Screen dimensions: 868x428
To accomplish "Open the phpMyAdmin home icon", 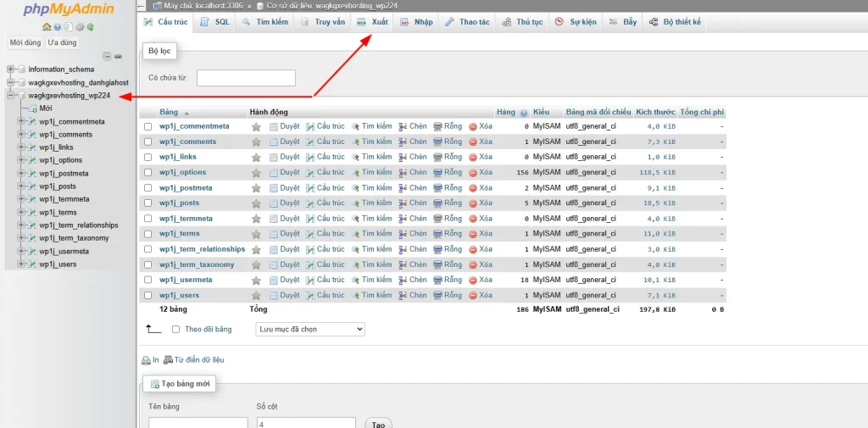I will click(47, 26).
